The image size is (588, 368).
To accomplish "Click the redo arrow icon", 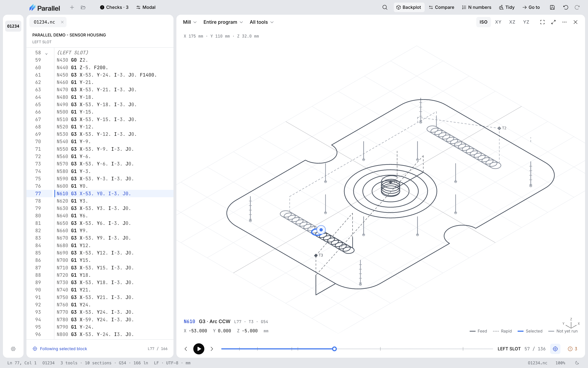I will pyautogui.click(x=577, y=7).
